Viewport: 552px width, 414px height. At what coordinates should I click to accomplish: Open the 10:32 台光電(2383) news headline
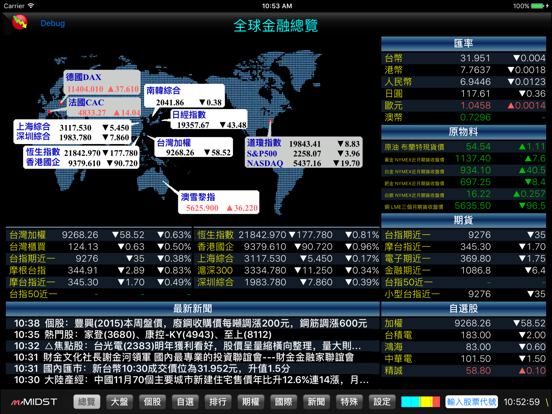coord(193,346)
